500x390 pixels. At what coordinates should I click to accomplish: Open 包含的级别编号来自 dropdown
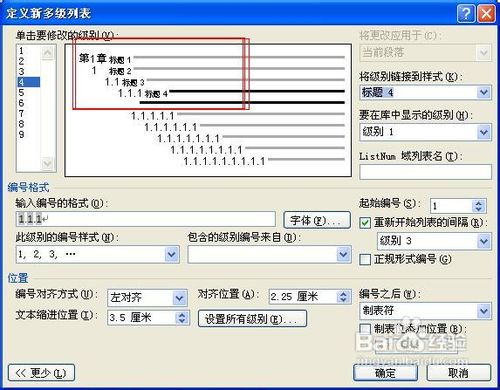[343, 255]
